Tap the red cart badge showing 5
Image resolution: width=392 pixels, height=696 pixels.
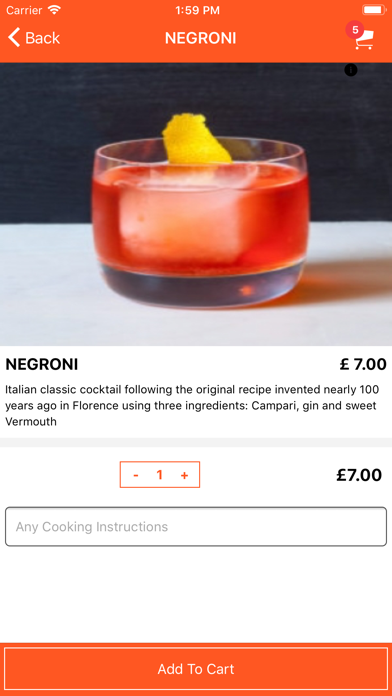point(355,30)
